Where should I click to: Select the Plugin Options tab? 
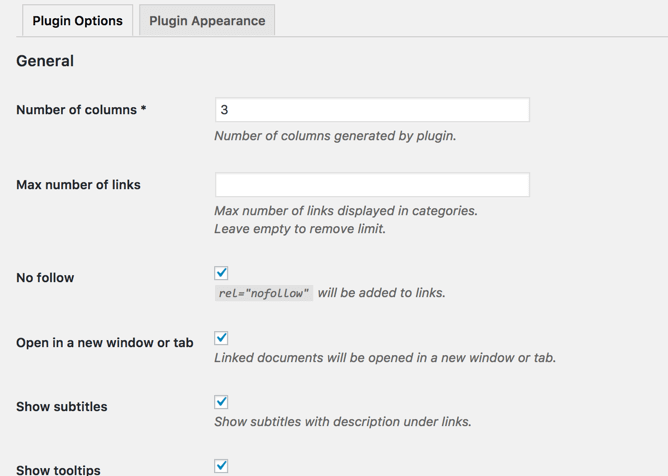pyautogui.click(x=77, y=21)
